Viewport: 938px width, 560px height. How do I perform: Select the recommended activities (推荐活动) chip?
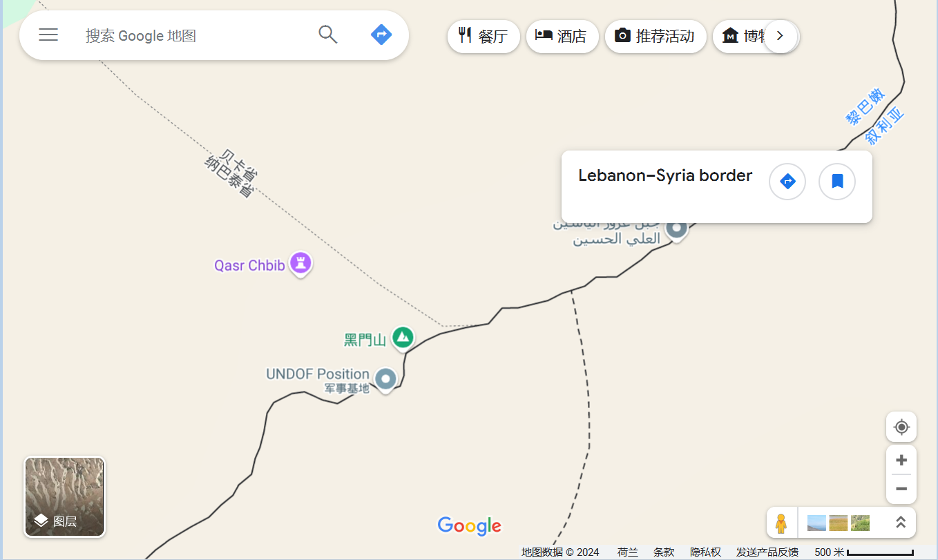(655, 36)
